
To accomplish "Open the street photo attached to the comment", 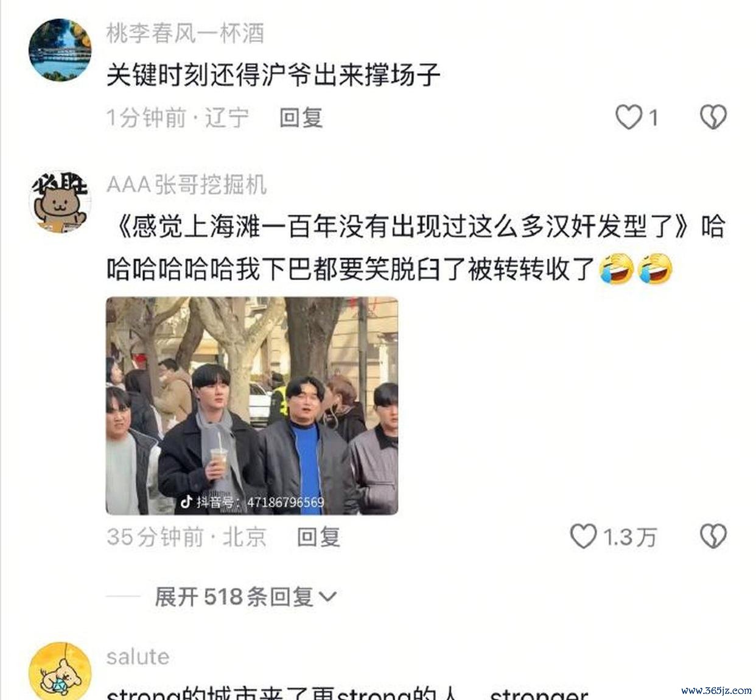I will [252, 406].
